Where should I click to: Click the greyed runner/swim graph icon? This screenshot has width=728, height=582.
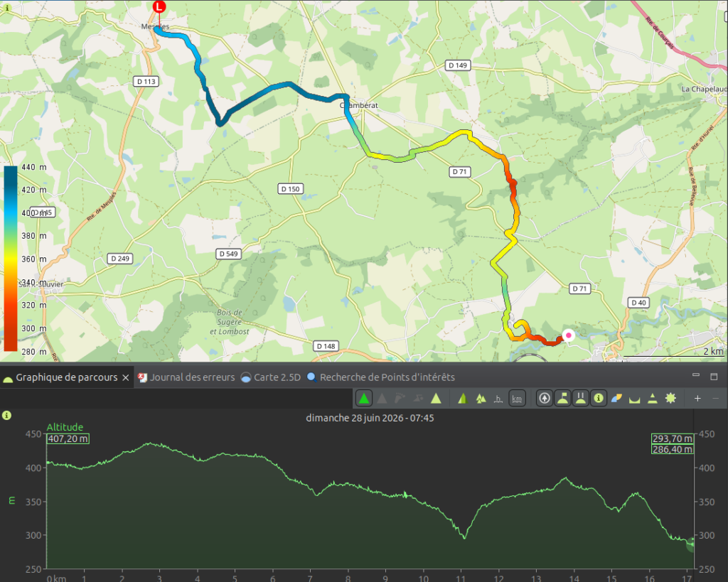418,398
